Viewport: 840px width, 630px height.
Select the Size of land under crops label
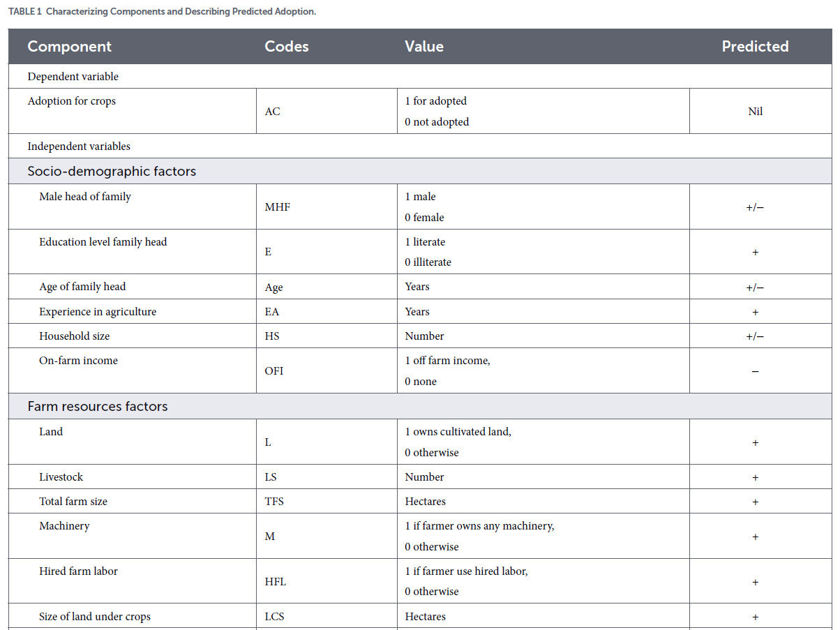[x=95, y=617]
